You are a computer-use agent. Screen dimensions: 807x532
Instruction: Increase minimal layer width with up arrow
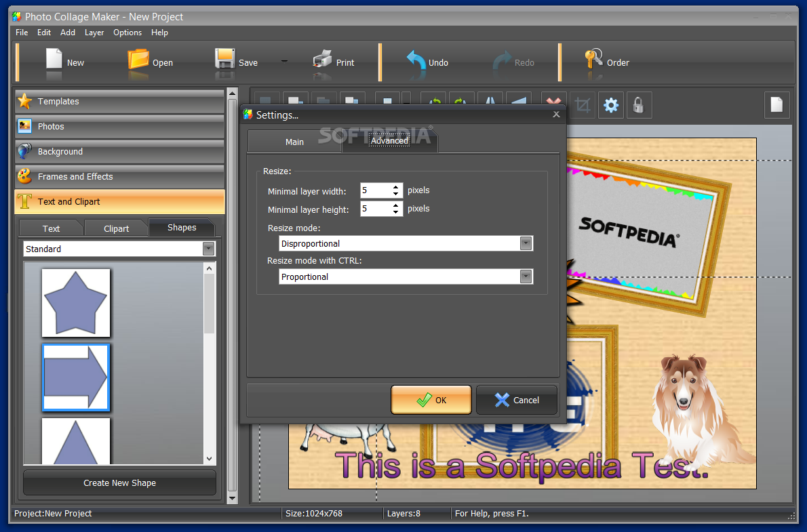[395, 187]
